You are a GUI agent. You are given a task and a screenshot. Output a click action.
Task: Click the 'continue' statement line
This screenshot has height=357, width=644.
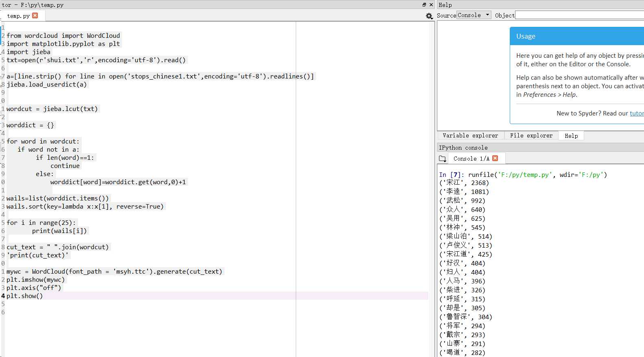65,166
